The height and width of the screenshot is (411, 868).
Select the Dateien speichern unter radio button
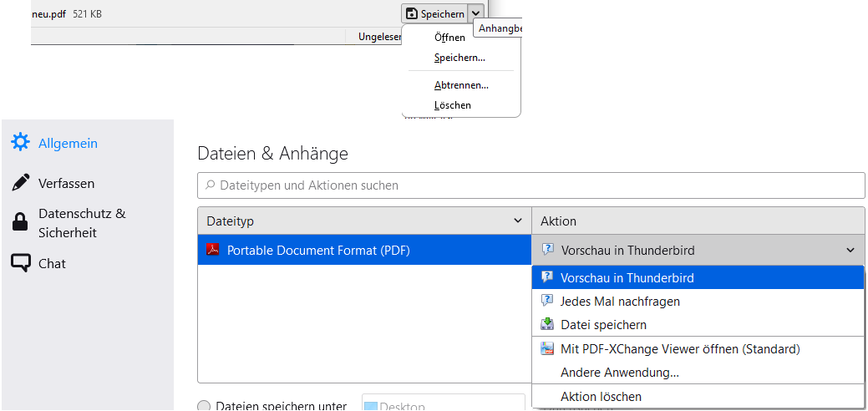[204, 406]
